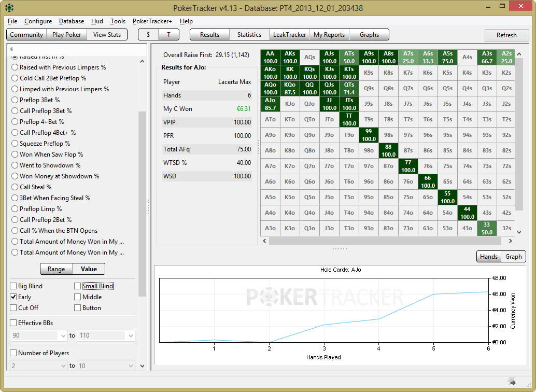Select Won When Saw Flop % option
536x392 pixels.
click(47, 155)
